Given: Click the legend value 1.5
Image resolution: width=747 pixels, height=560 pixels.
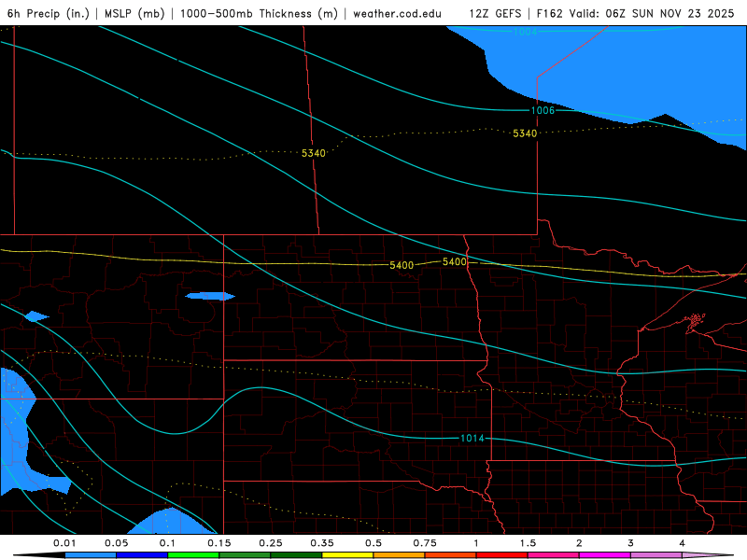Looking at the screenshot, I should pos(528,543).
